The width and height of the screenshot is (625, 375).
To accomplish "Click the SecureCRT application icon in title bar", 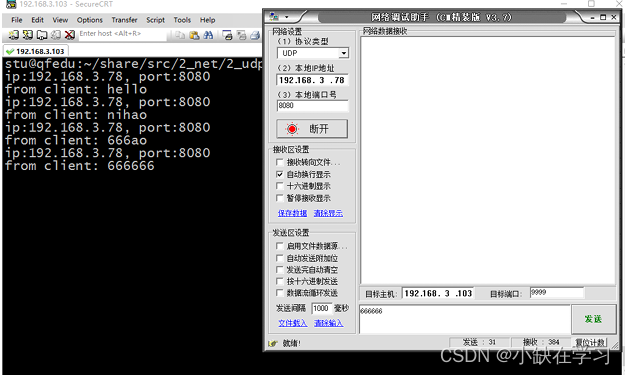I will point(11,4).
